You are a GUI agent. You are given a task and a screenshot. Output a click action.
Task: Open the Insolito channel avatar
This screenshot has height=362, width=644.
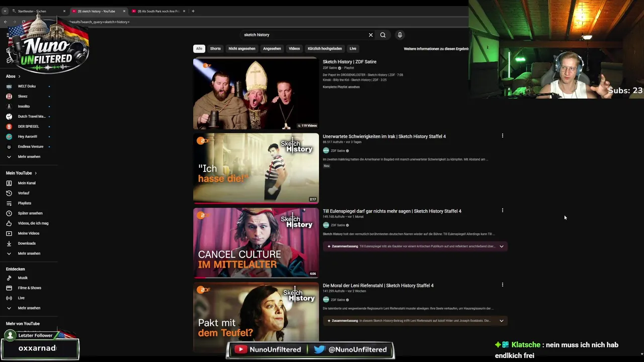(x=9, y=106)
